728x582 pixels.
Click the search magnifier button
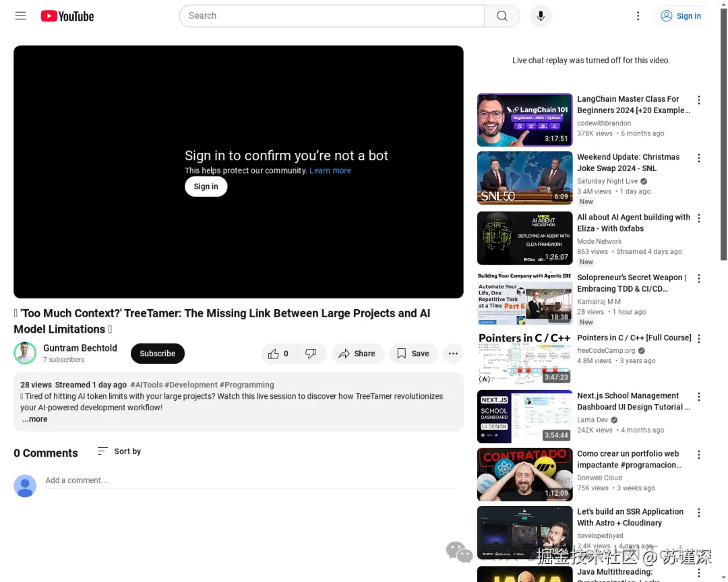[502, 15]
